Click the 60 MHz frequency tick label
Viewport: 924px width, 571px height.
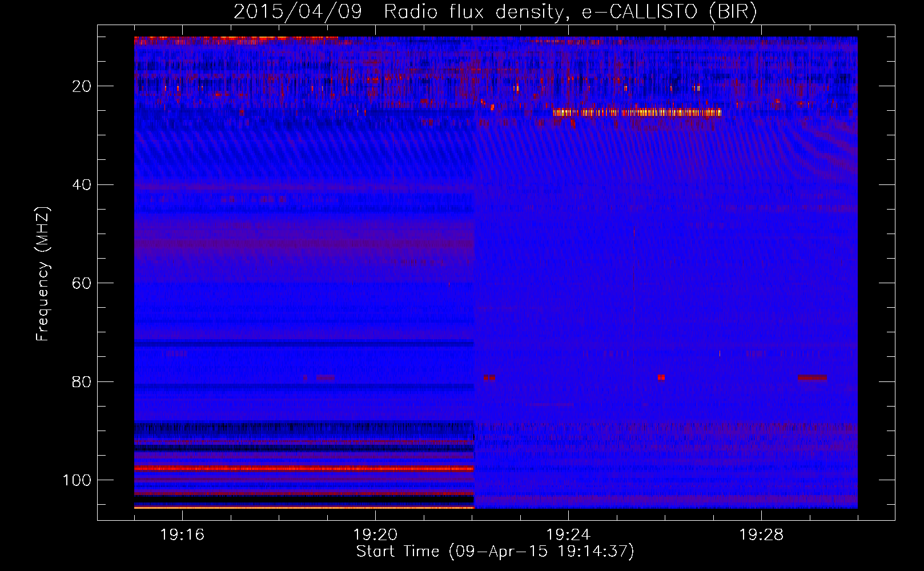[x=82, y=283]
